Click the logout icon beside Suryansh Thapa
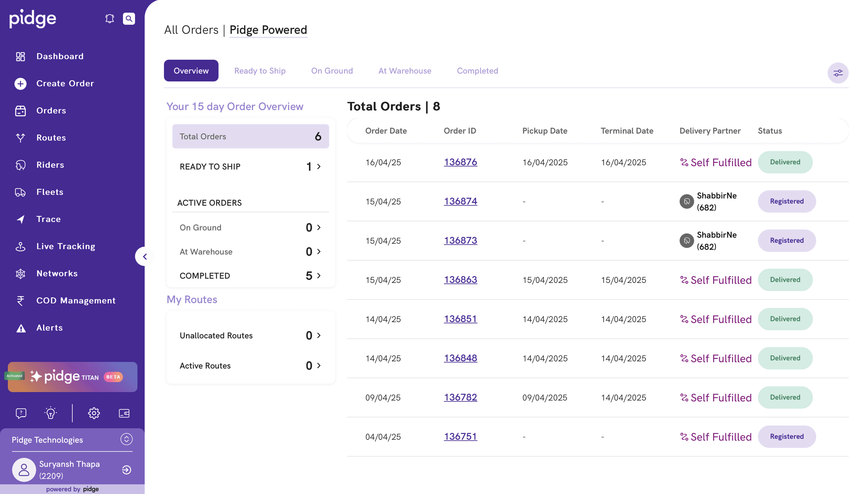Image resolution: width=868 pixels, height=494 pixels. 127,470
